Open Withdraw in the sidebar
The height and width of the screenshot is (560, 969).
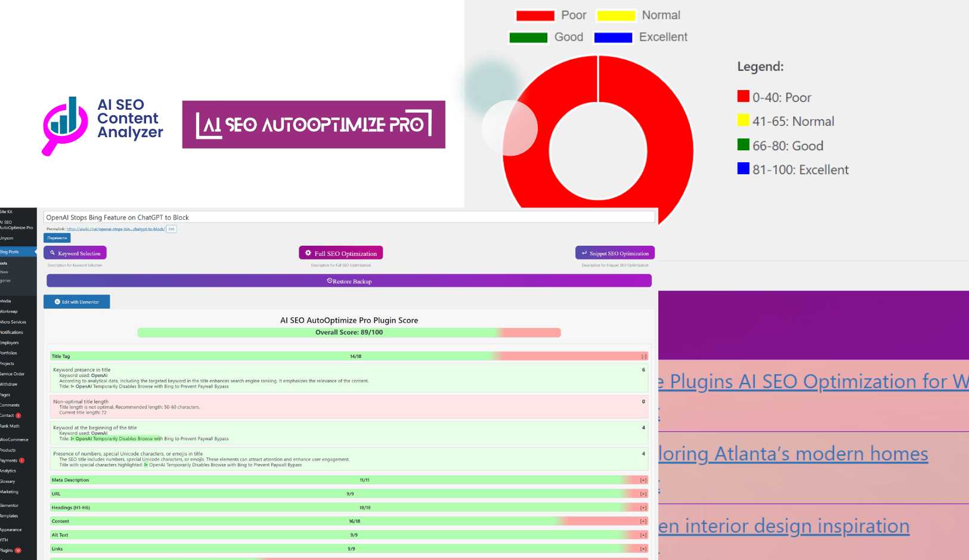click(x=9, y=384)
